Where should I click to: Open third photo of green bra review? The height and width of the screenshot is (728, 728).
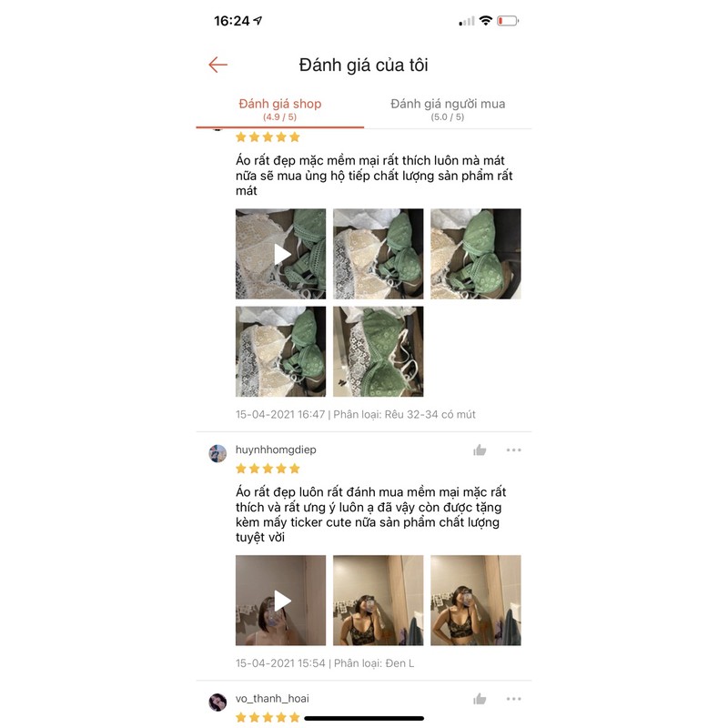point(475,254)
